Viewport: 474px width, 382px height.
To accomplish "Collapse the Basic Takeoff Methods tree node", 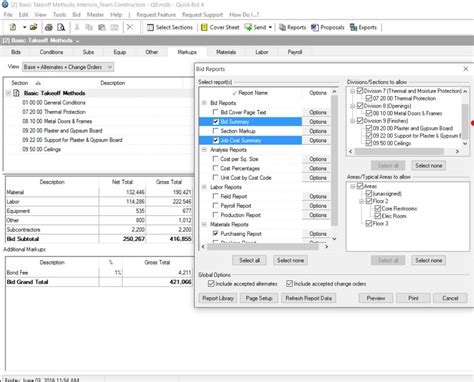I will pos(8,93).
